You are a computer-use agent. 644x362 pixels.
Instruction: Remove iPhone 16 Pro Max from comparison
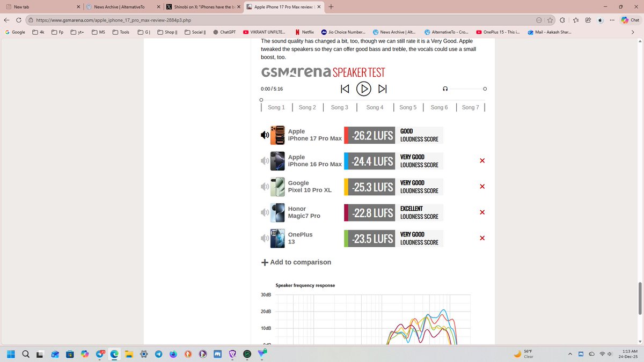[x=482, y=161]
